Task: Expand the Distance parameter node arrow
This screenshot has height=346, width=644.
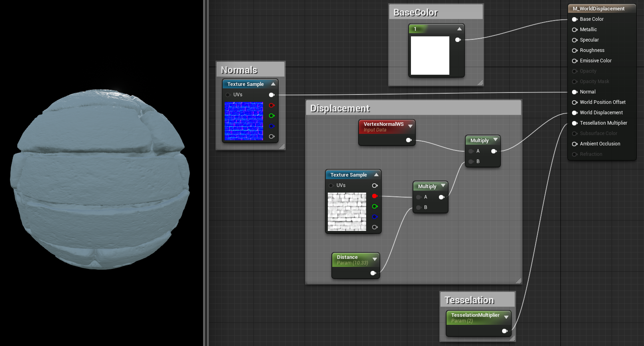Action: pyautogui.click(x=375, y=259)
